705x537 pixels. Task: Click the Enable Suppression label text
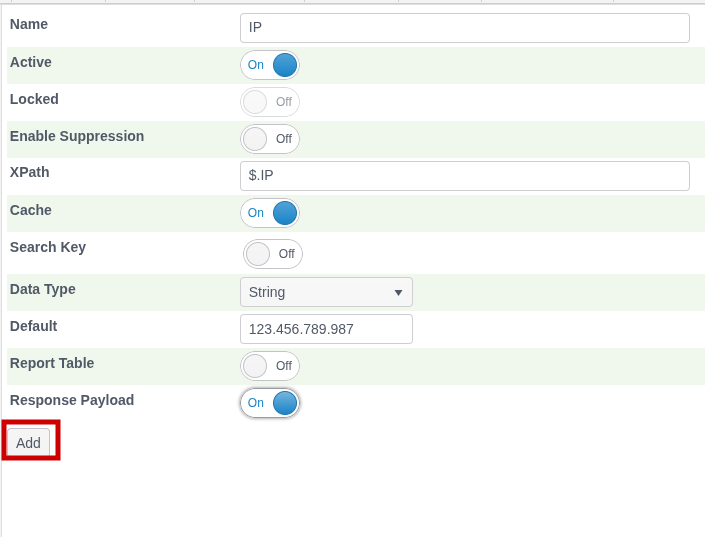click(x=77, y=136)
